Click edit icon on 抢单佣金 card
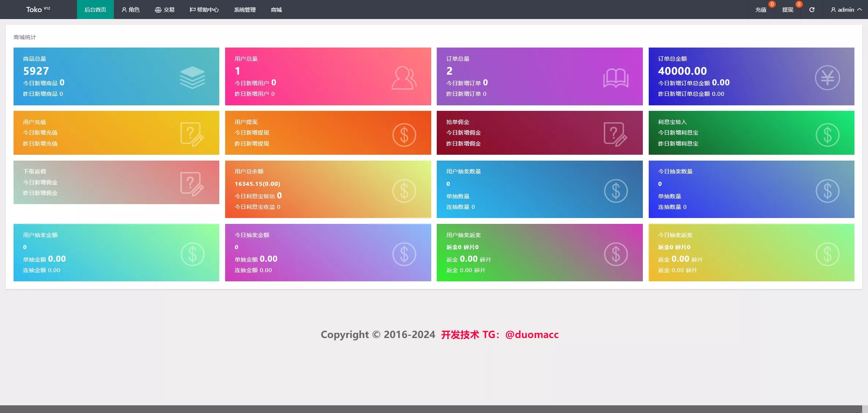 click(615, 134)
